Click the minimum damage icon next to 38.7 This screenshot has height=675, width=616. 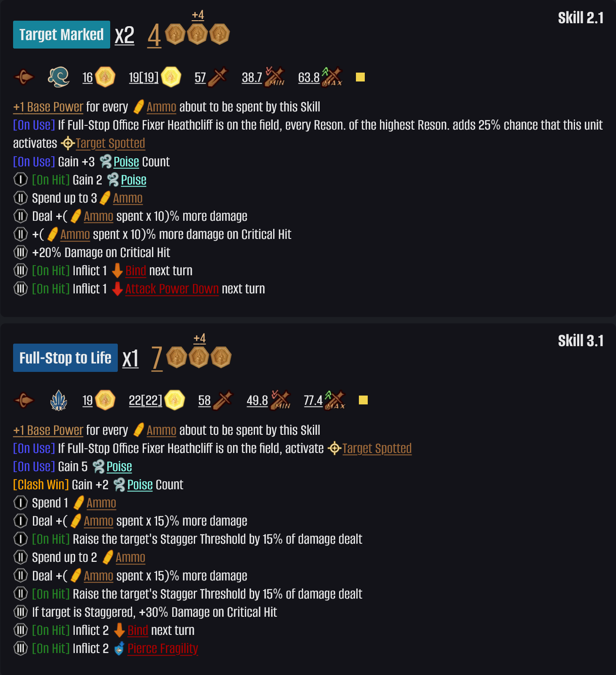coord(274,77)
